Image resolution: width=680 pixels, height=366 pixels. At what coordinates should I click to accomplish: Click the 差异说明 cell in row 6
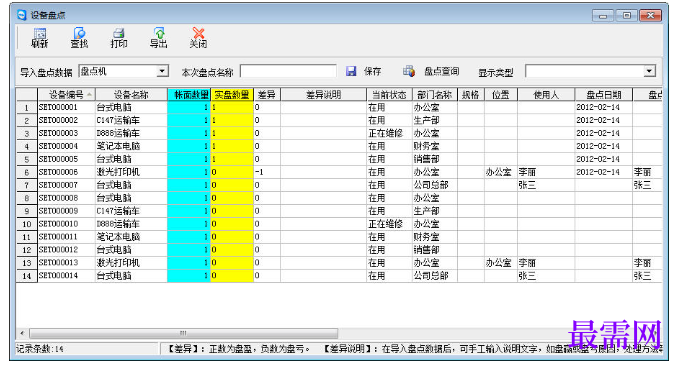[x=324, y=172]
